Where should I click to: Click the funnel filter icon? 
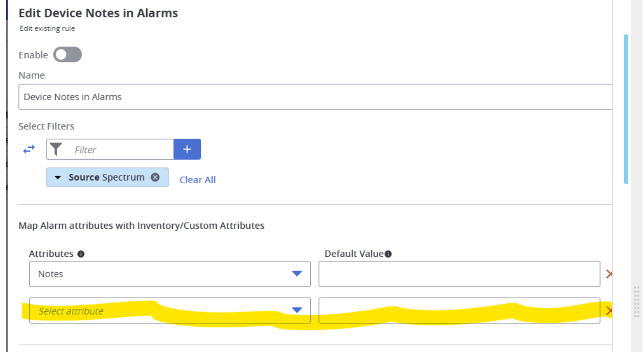click(56, 149)
